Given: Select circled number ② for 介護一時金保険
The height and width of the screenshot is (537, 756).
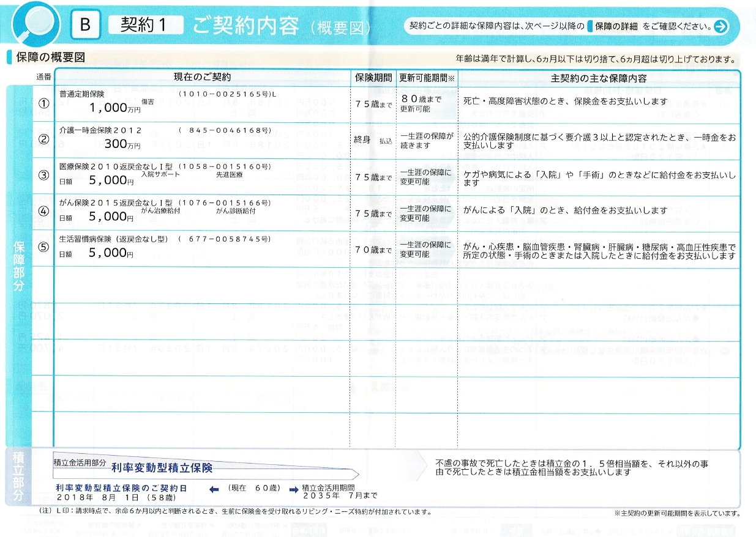Looking at the screenshot, I should (x=43, y=139).
